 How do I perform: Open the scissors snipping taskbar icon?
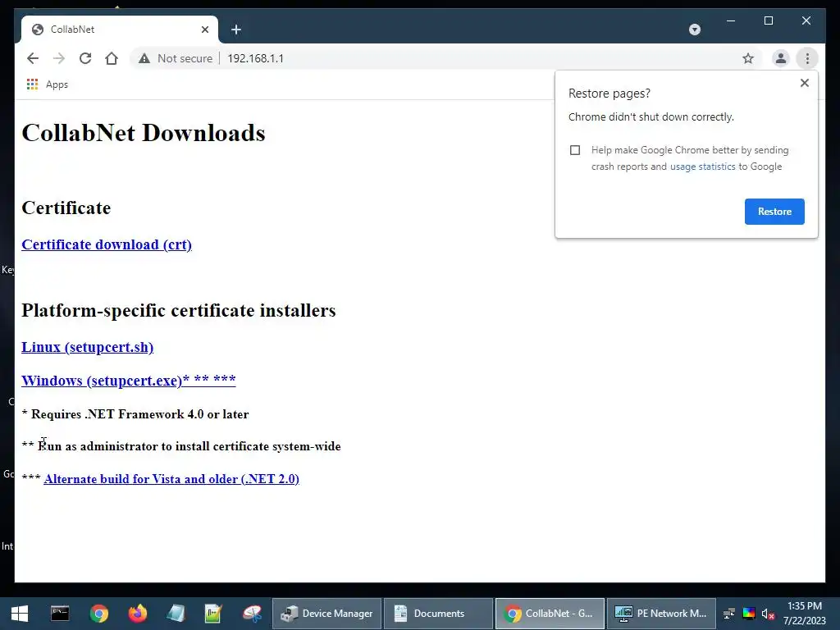[x=252, y=614]
